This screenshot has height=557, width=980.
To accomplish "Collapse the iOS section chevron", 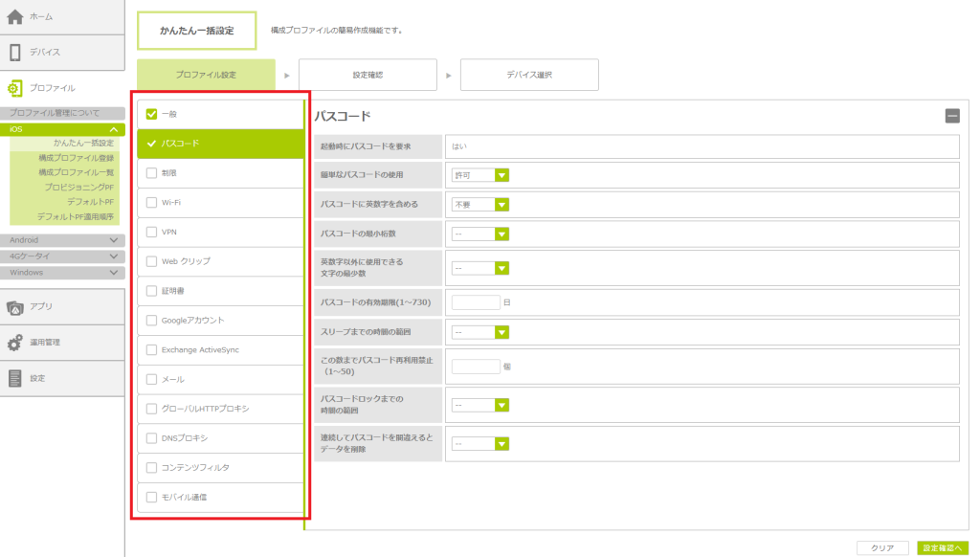I will point(114,129).
